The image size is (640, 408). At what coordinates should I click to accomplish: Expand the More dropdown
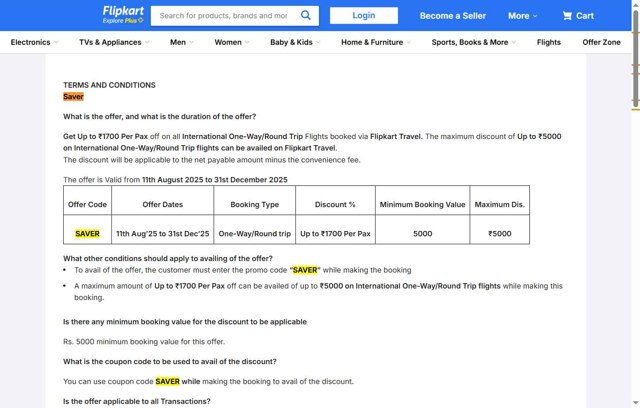coord(522,16)
